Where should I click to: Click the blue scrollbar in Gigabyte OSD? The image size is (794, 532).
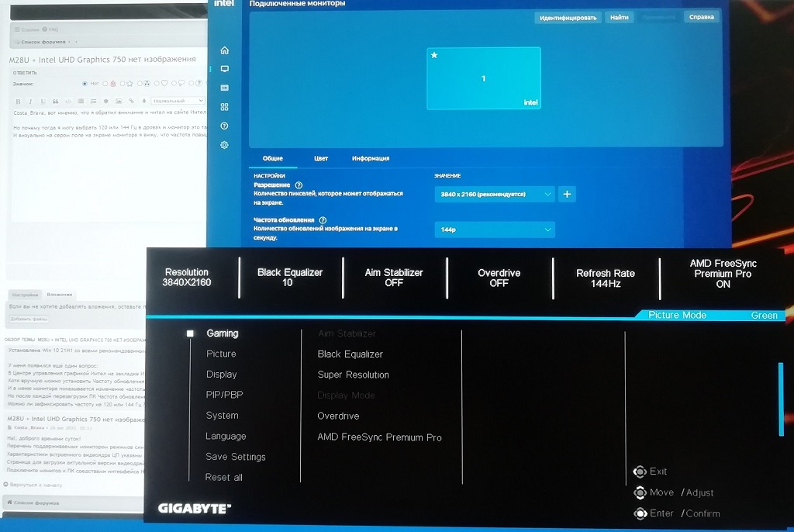(x=781, y=399)
